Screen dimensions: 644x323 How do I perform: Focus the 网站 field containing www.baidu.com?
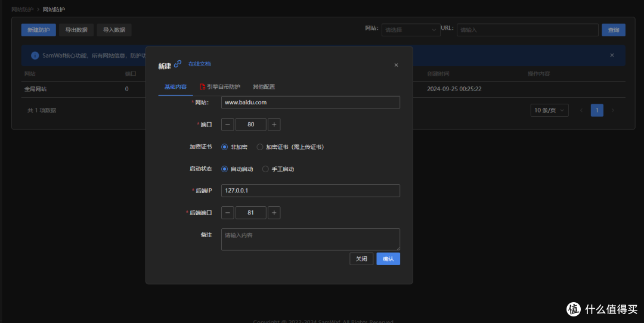point(311,103)
